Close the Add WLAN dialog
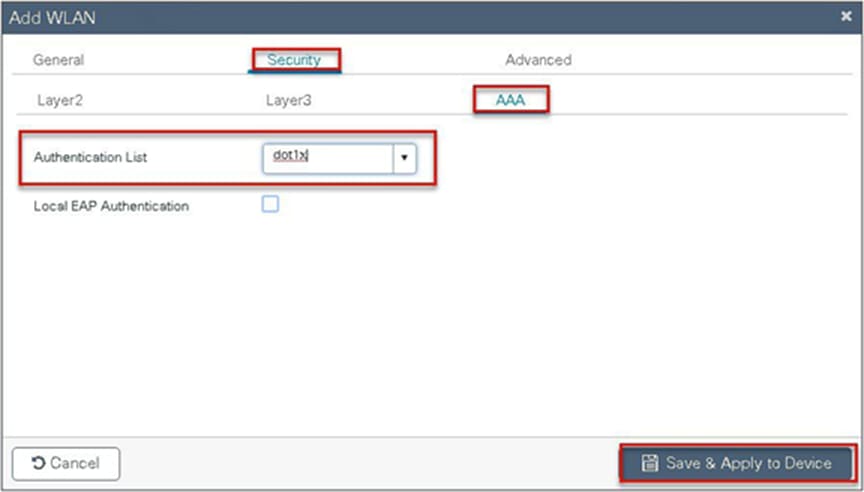The image size is (864, 492). point(846,17)
